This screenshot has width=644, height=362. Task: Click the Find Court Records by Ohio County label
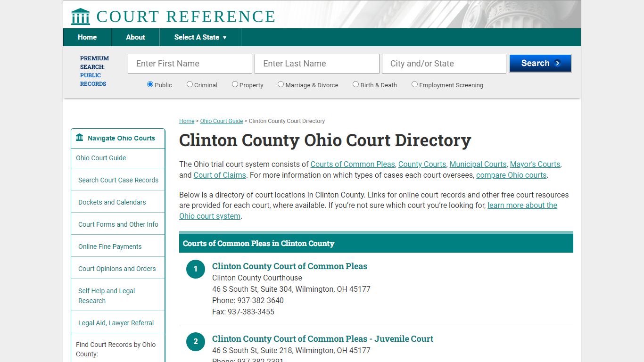coord(116,349)
